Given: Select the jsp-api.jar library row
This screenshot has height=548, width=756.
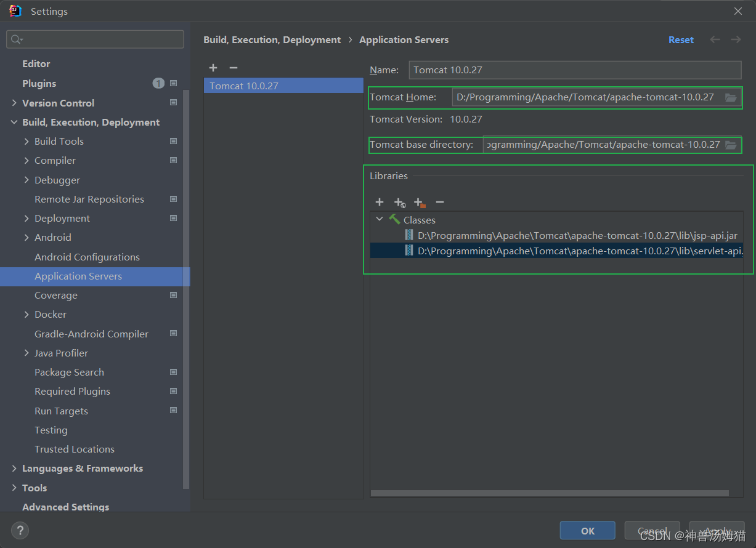Looking at the screenshot, I should [556, 235].
